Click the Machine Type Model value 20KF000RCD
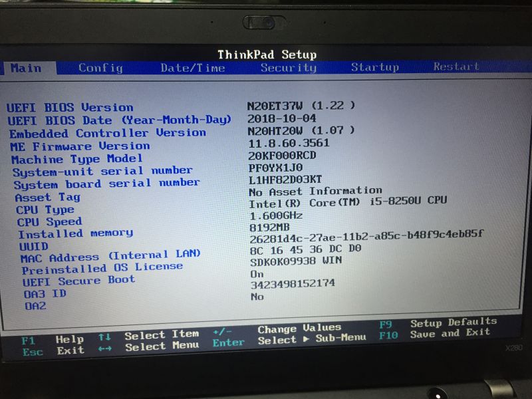Screen dimensions: 532x399 282,155
